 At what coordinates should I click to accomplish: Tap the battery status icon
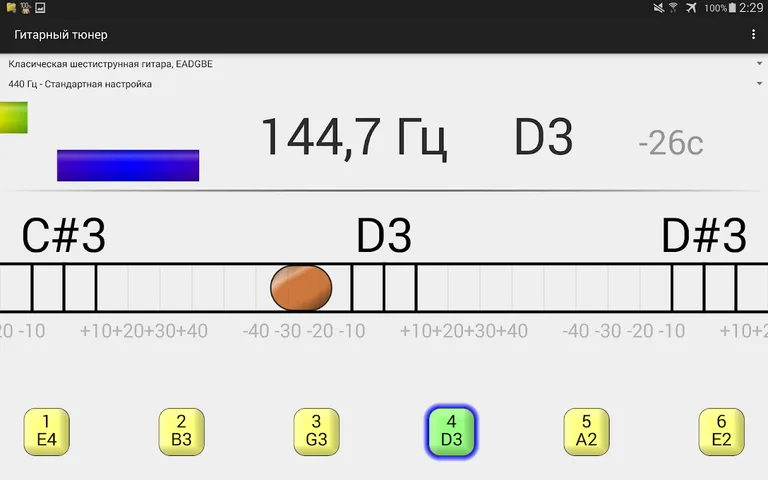coord(732,8)
